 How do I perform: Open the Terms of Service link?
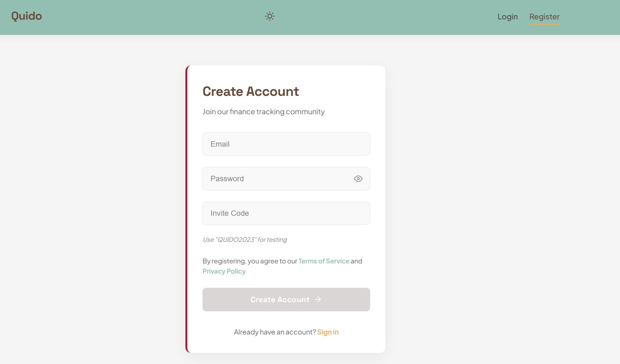point(323,261)
